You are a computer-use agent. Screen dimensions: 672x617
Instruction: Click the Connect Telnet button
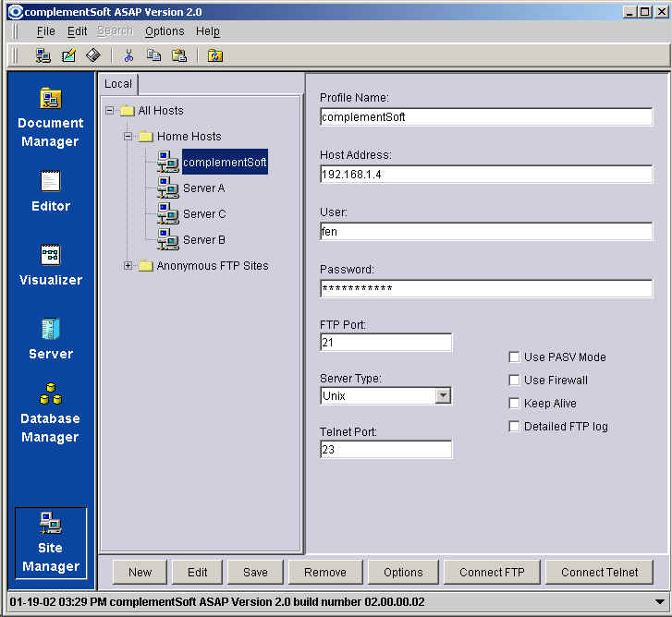click(600, 572)
